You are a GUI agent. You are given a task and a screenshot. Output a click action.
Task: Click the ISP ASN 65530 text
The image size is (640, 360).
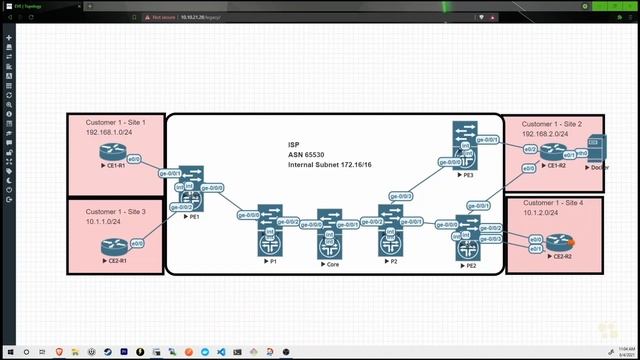(x=306, y=150)
